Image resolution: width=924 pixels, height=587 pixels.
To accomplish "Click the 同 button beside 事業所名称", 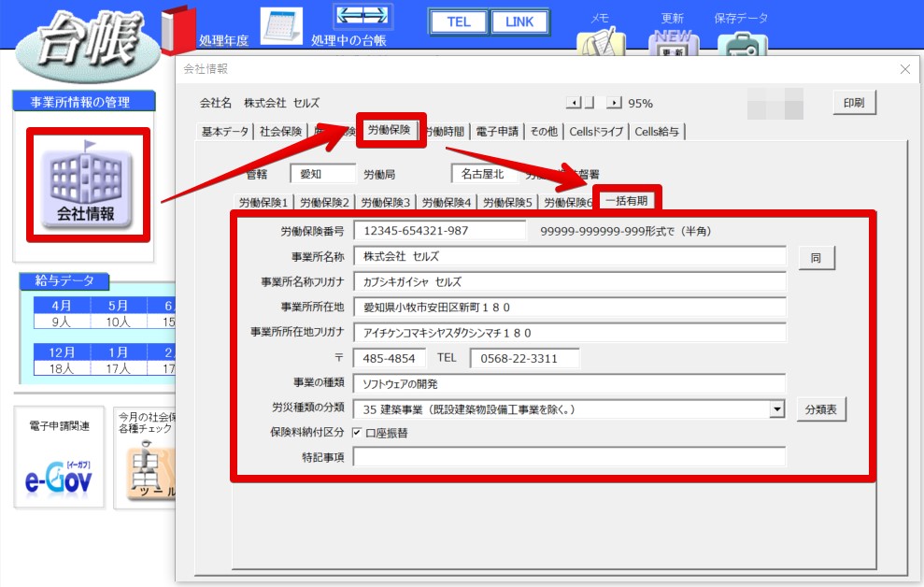I will point(817,258).
